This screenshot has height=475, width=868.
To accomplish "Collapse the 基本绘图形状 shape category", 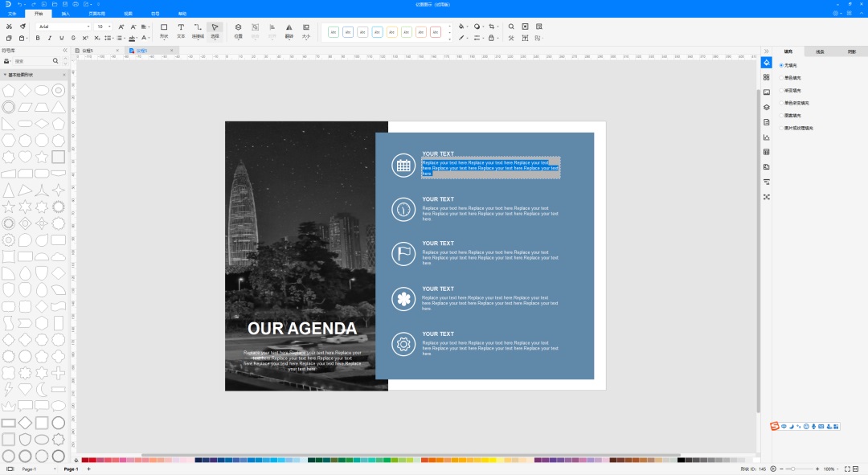I will click(6, 75).
